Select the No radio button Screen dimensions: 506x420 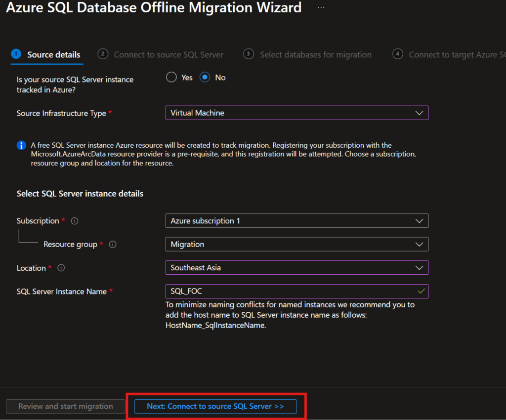(x=205, y=78)
